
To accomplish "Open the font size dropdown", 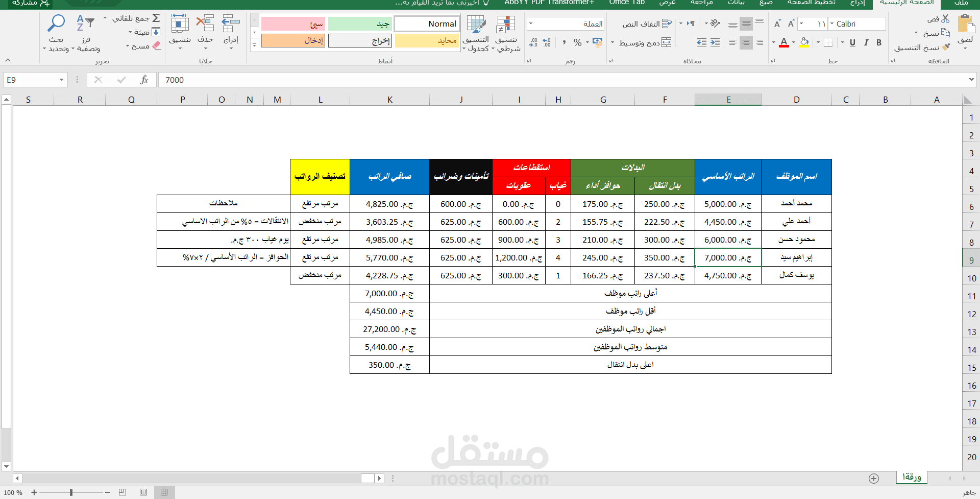I will pos(801,23).
